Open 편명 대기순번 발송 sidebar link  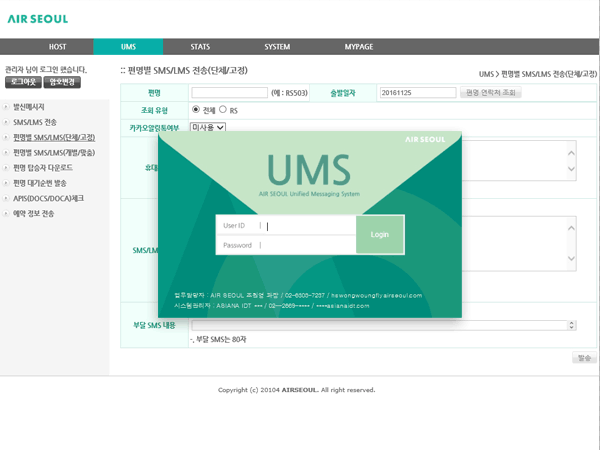tap(40, 183)
